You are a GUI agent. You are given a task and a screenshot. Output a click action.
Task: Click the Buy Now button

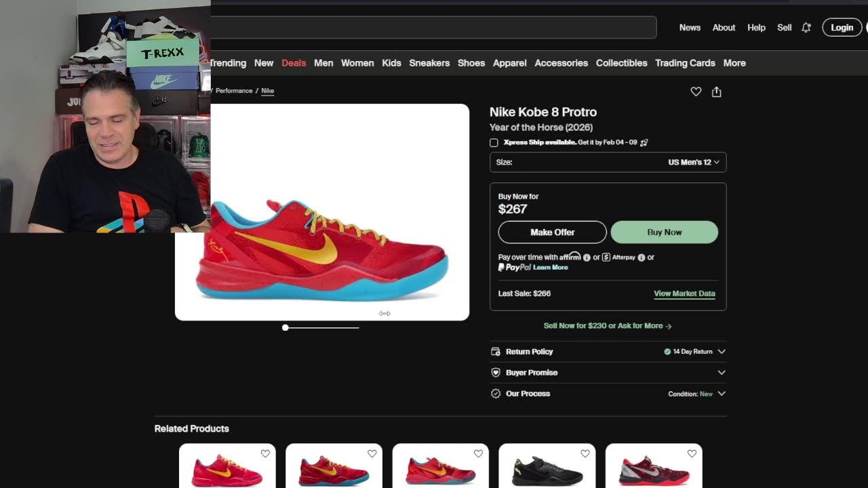point(665,232)
